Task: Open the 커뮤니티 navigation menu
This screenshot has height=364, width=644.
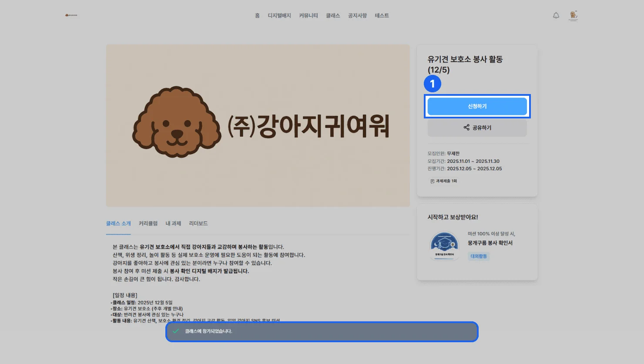Action: 308,16
